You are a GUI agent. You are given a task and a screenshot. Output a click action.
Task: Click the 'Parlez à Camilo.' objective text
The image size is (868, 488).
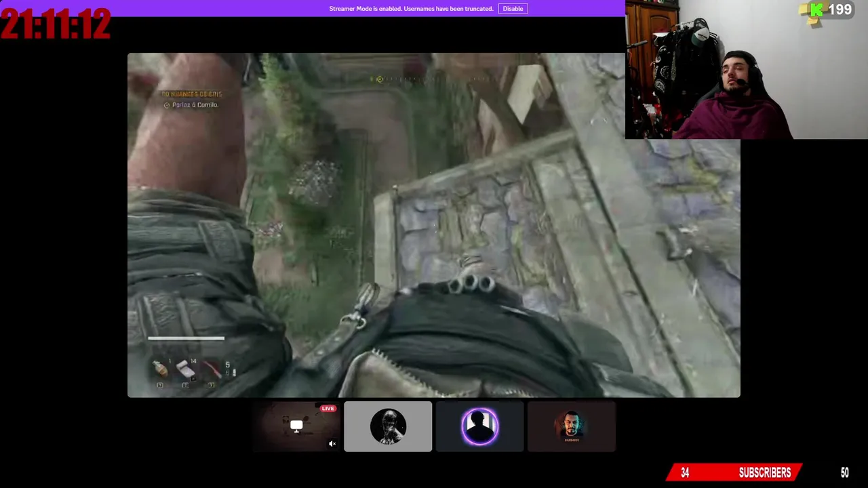tap(195, 105)
